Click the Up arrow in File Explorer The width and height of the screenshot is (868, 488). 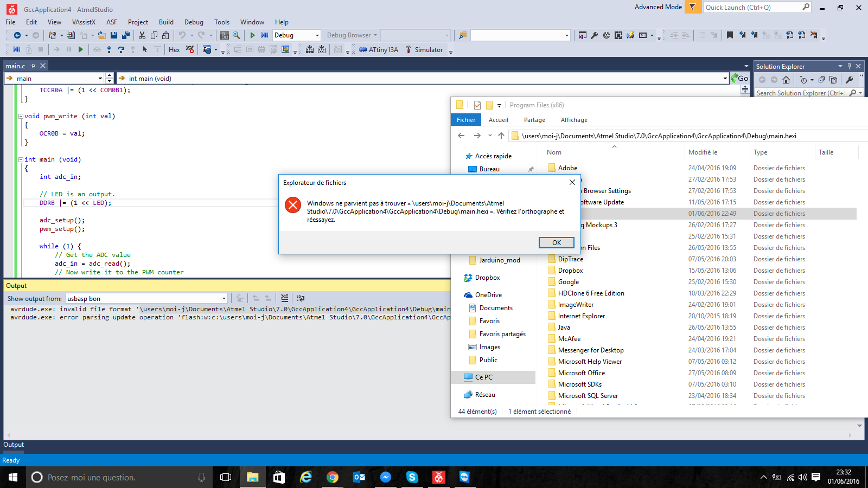[x=501, y=136]
